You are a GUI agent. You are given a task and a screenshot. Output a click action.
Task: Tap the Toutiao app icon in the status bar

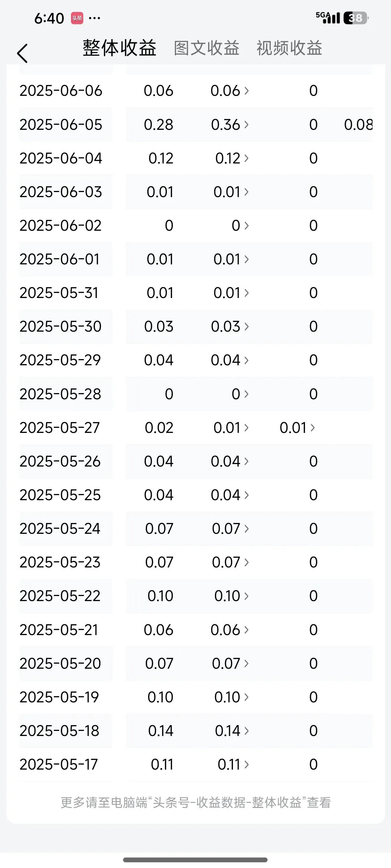click(x=77, y=18)
